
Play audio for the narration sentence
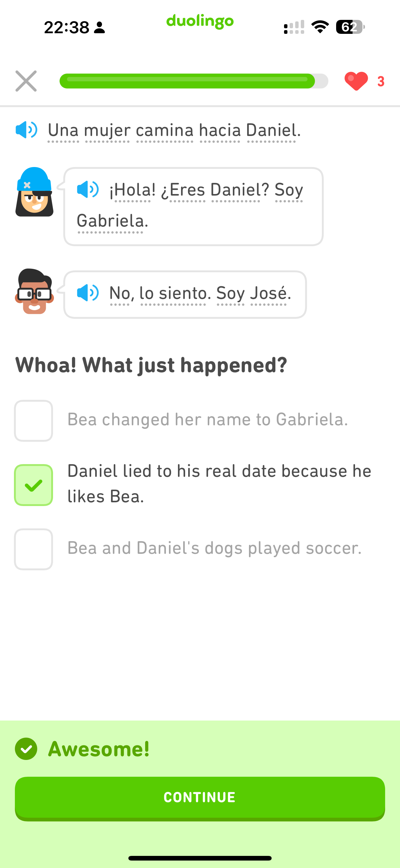coord(26,130)
